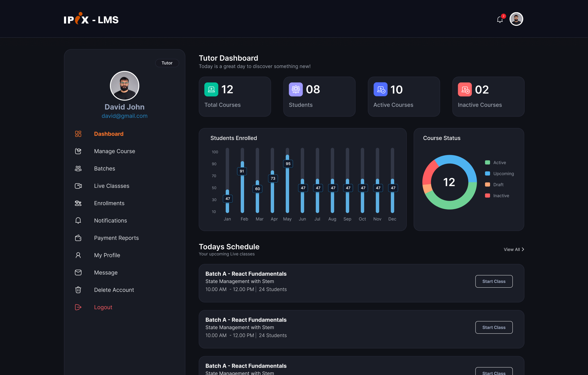This screenshot has width=588, height=375.
Task: Click the Tutor role badge
Action: [x=167, y=63]
